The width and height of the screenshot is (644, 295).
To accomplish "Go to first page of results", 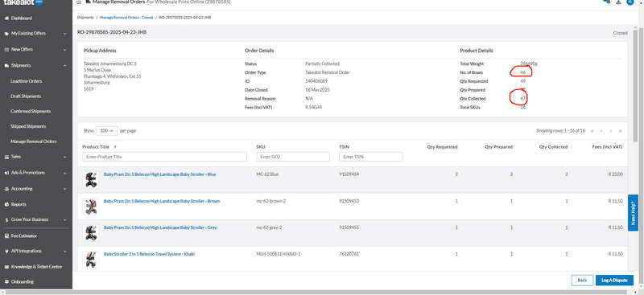I will click(592, 131).
